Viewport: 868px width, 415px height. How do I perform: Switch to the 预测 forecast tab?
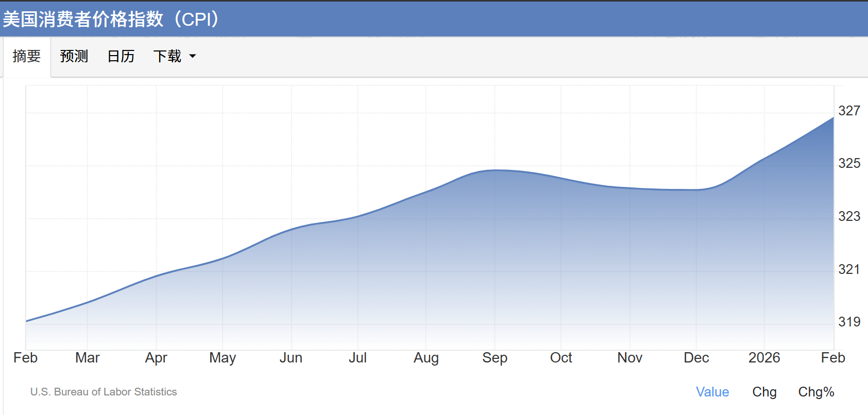pyautogui.click(x=74, y=56)
